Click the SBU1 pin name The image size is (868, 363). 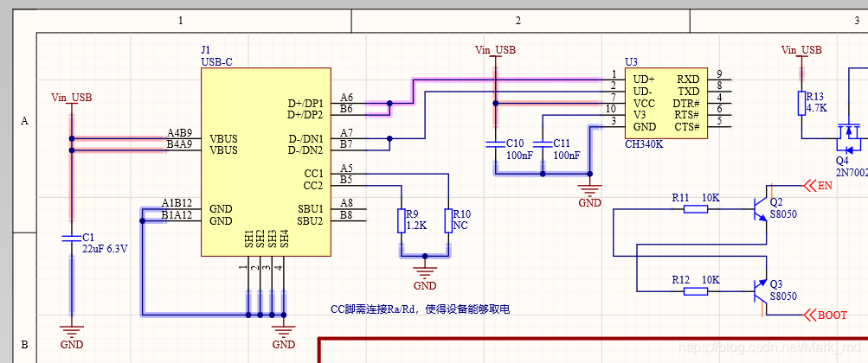click(x=311, y=209)
